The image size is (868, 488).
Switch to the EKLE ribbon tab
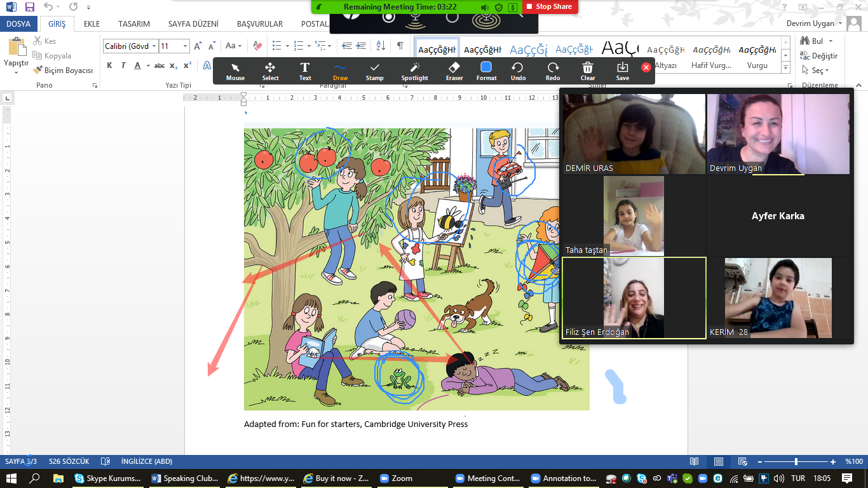(x=92, y=24)
